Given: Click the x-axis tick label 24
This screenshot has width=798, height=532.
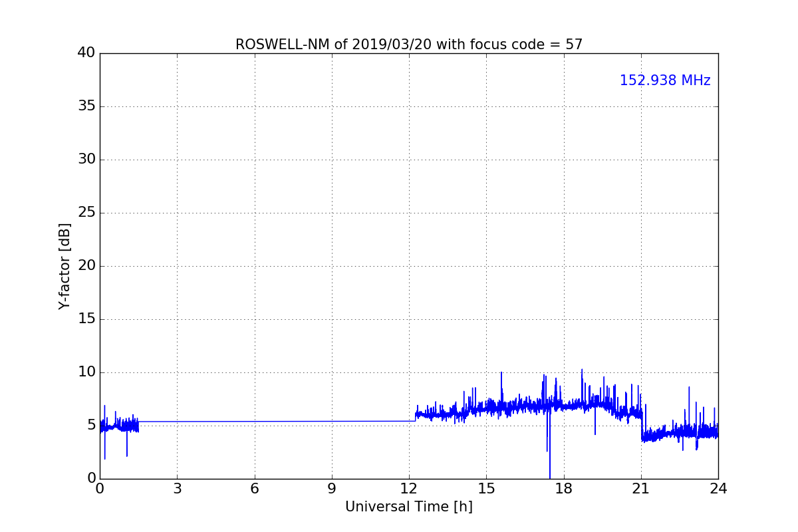Looking at the screenshot, I should 718,489.
